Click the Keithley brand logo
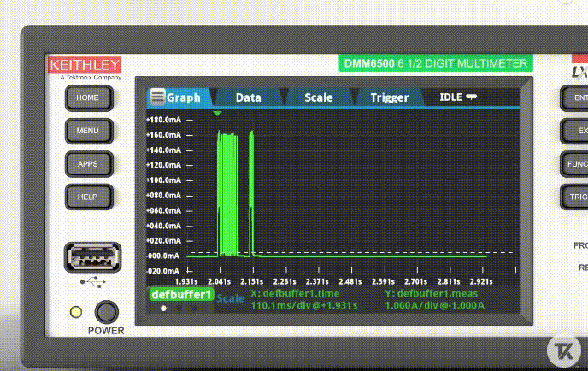 point(85,65)
